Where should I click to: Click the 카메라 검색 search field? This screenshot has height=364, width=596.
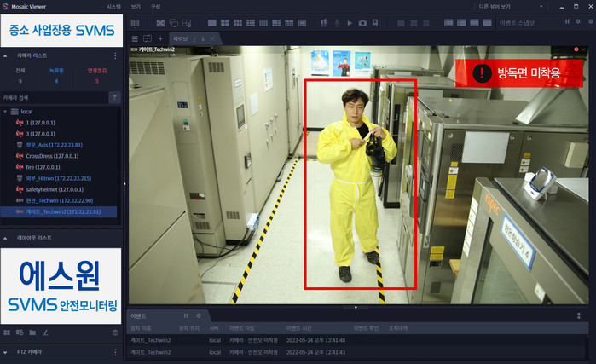point(53,98)
